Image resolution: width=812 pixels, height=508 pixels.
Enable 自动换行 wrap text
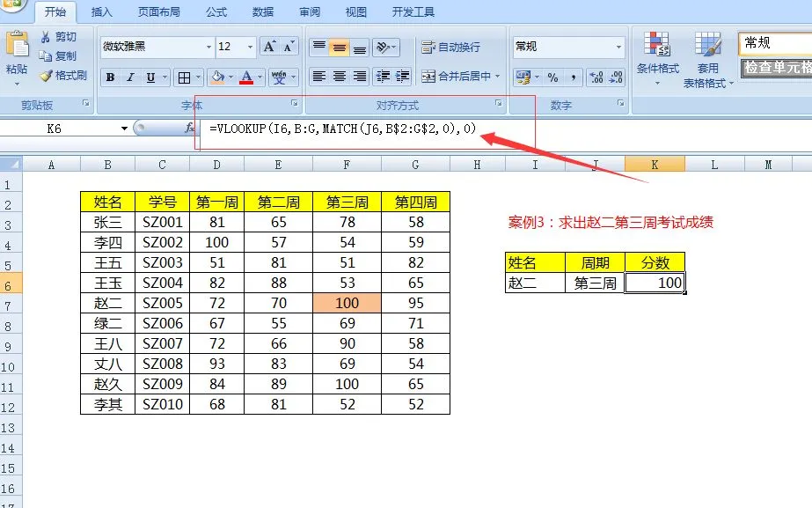click(x=450, y=48)
